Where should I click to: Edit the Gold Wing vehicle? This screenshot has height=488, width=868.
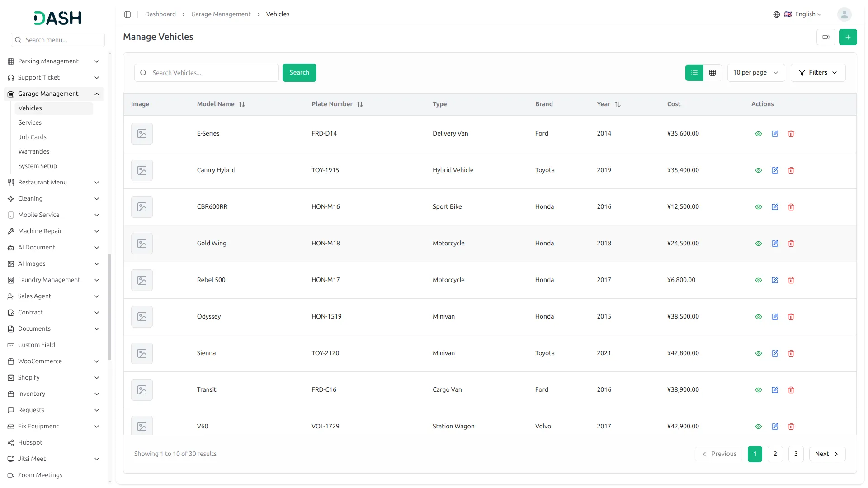tap(775, 244)
